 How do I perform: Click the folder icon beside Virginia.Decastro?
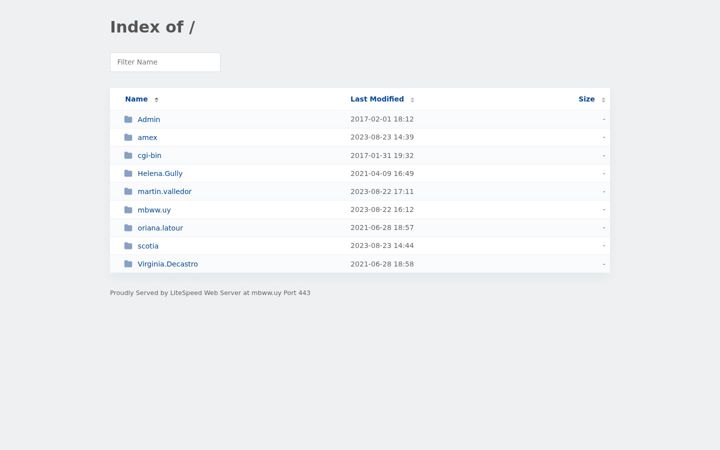pos(128,264)
